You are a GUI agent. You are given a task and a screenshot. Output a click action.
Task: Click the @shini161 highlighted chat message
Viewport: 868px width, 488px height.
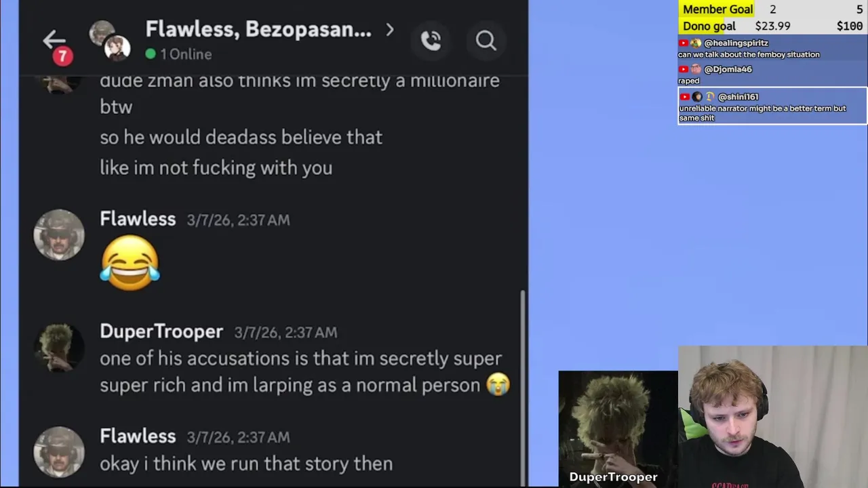(772, 106)
